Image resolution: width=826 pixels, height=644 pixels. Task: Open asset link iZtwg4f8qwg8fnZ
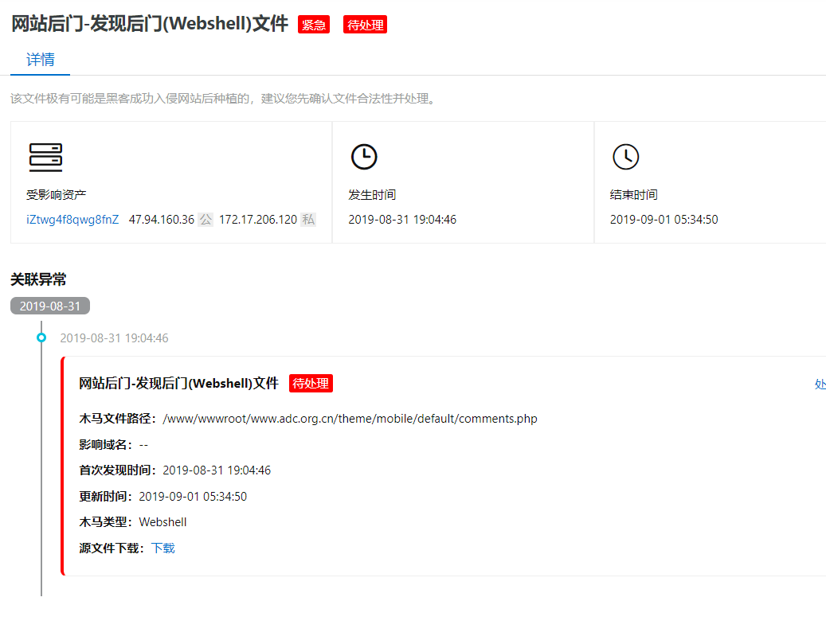[x=72, y=220]
